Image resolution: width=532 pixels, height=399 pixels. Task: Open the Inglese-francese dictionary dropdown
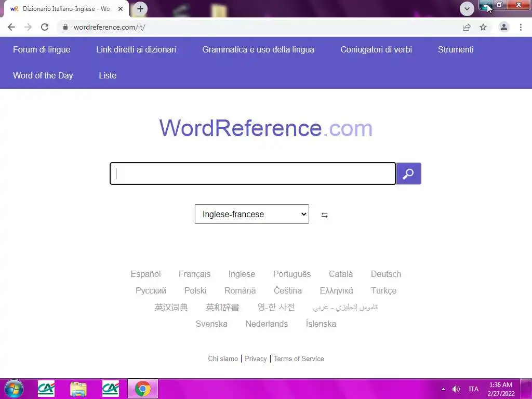click(252, 214)
